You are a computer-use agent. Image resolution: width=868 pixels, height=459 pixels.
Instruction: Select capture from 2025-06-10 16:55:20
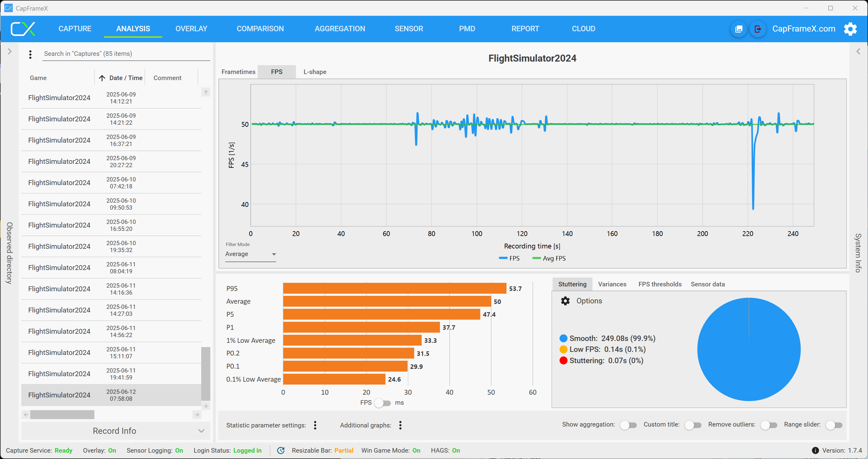(x=111, y=225)
